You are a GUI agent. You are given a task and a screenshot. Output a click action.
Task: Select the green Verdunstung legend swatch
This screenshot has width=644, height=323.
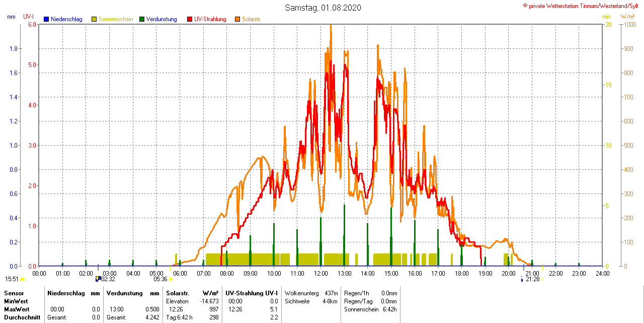coord(142,19)
